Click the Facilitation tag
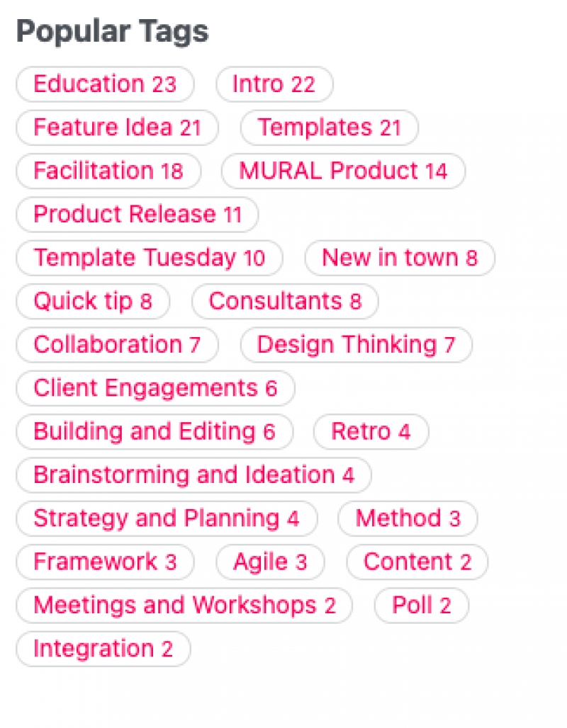 tap(108, 171)
